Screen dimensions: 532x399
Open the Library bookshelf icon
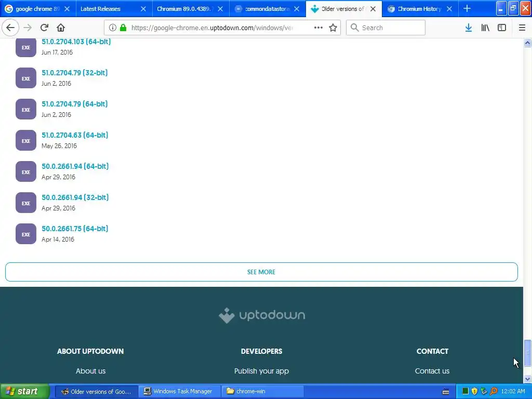click(485, 28)
